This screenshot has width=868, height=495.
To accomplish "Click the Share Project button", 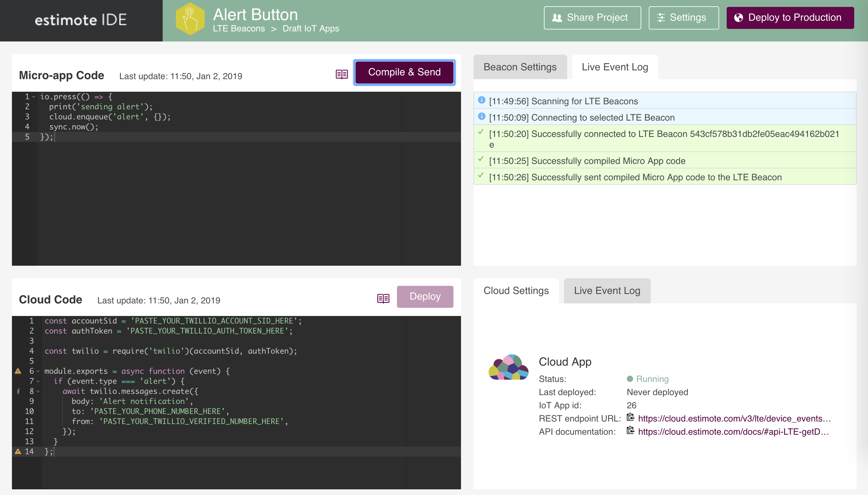I will click(592, 18).
